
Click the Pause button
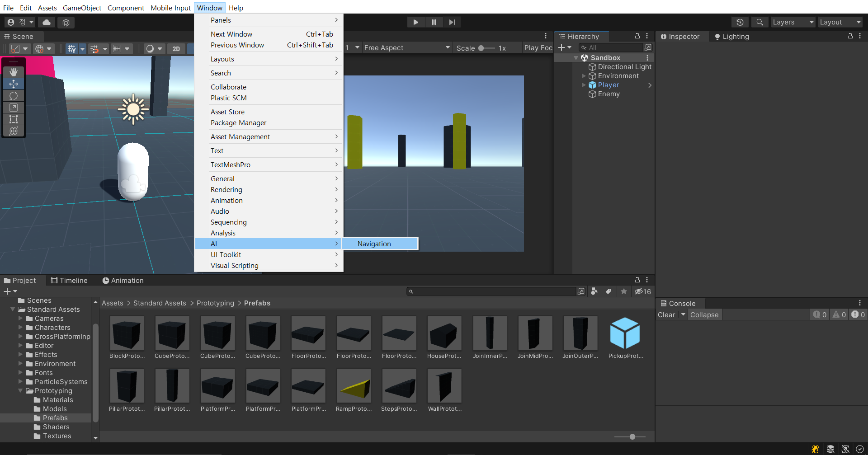(434, 22)
